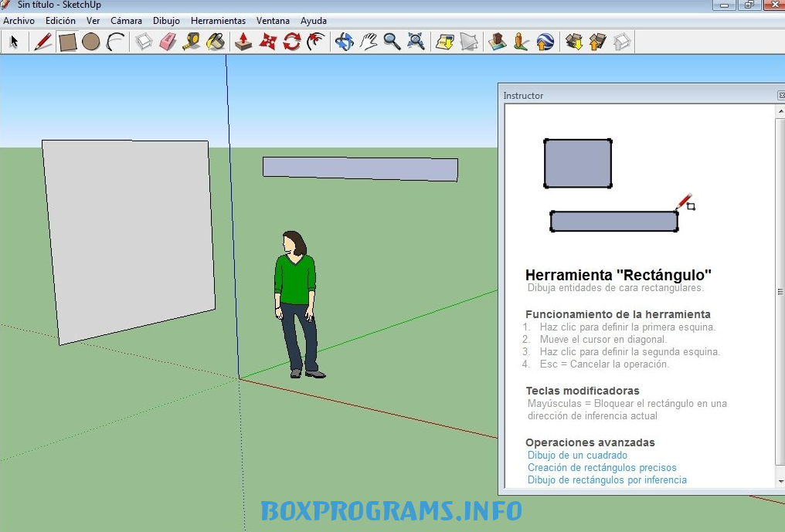Pick the Line pencil tool
This screenshot has width=785, height=532.
pyautogui.click(x=43, y=42)
